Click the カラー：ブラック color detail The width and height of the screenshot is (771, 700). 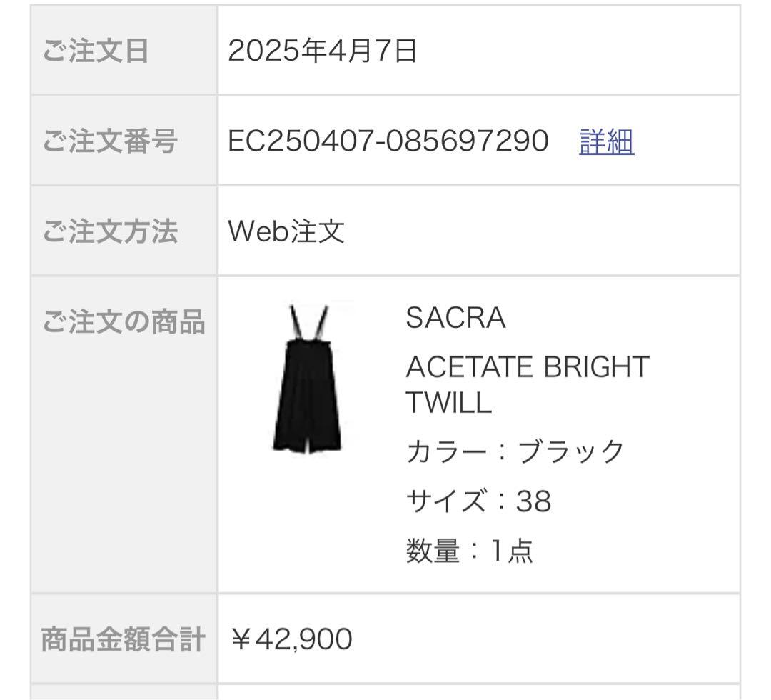pos(514,451)
